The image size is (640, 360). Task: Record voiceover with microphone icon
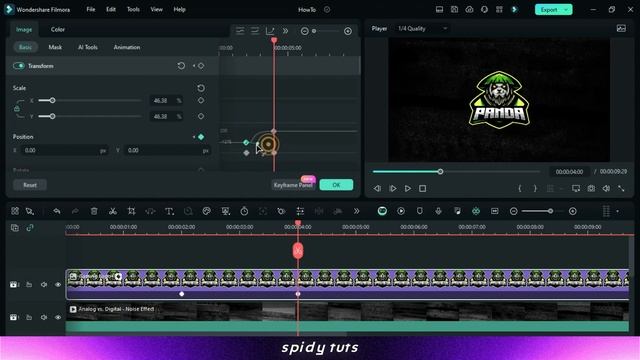(x=438, y=211)
